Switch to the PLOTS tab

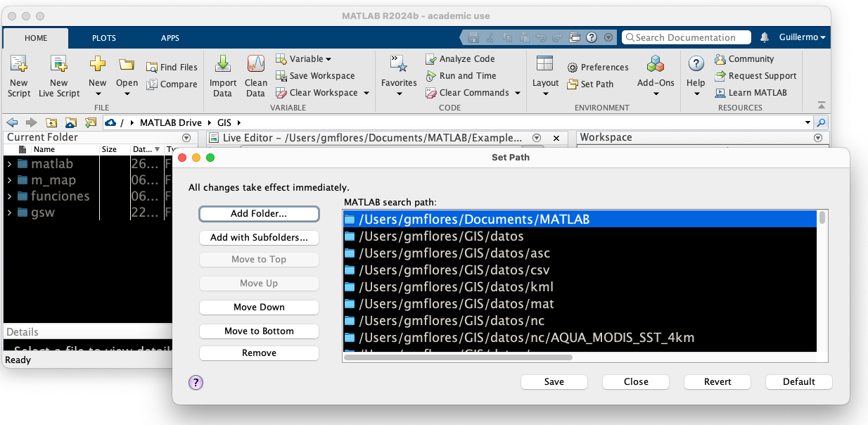[x=104, y=38]
